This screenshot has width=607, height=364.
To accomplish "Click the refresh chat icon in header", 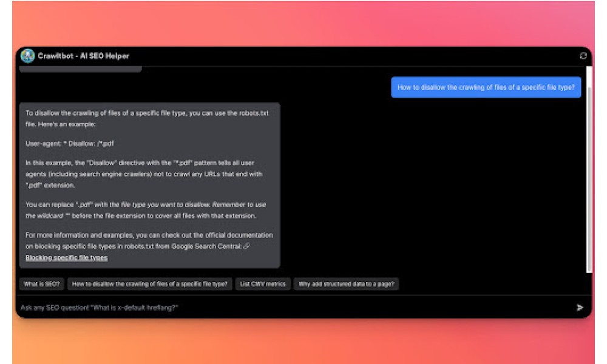I will (583, 56).
